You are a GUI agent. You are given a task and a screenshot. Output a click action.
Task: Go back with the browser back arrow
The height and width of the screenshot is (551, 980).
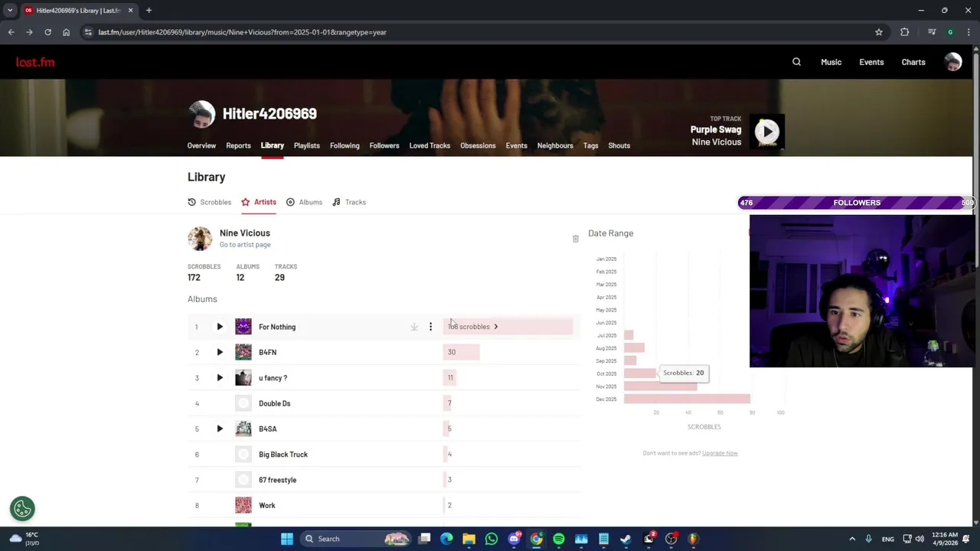tap(11, 32)
